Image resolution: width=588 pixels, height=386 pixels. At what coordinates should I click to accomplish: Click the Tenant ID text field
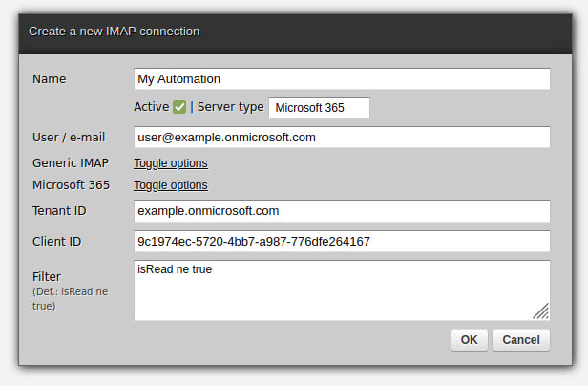point(342,211)
